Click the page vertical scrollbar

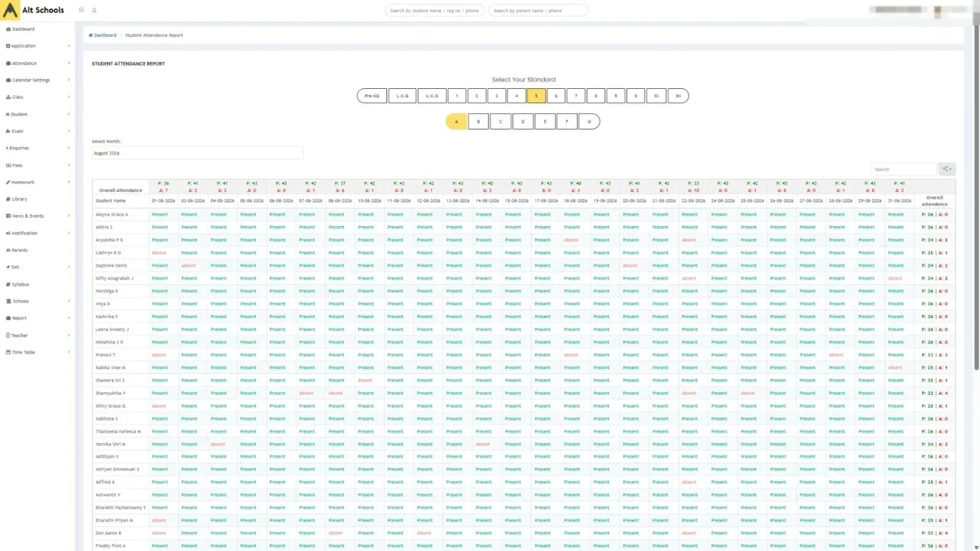(x=976, y=196)
